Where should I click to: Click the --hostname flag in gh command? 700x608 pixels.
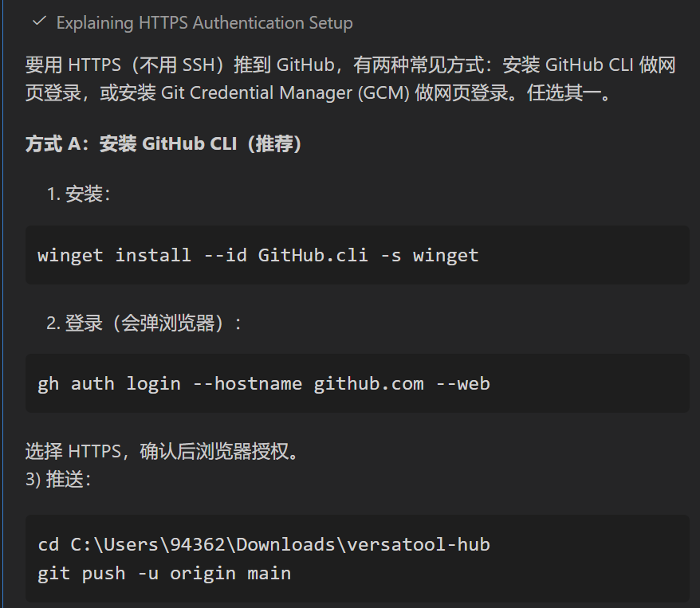point(247,384)
